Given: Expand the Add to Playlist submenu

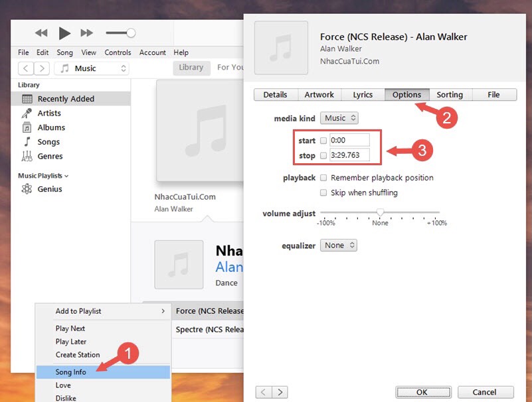Looking at the screenshot, I should pyautogui.click(x=103, y=311).
